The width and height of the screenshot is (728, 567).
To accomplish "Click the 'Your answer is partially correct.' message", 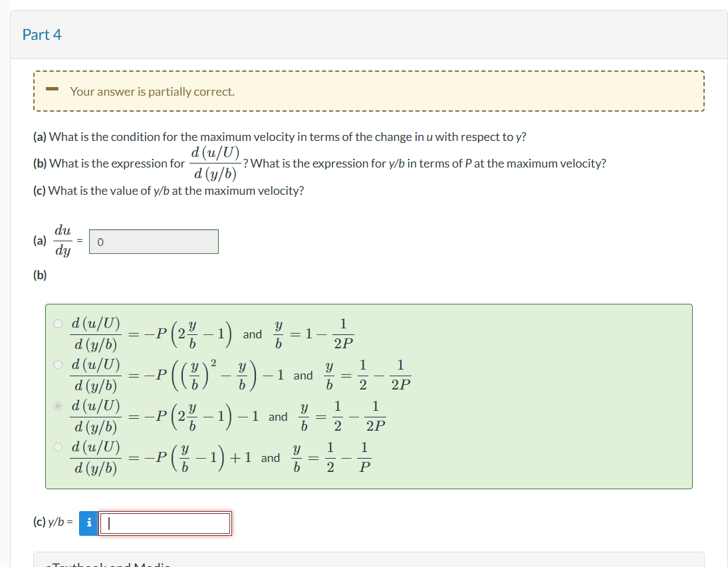I will tap(152, 92).
